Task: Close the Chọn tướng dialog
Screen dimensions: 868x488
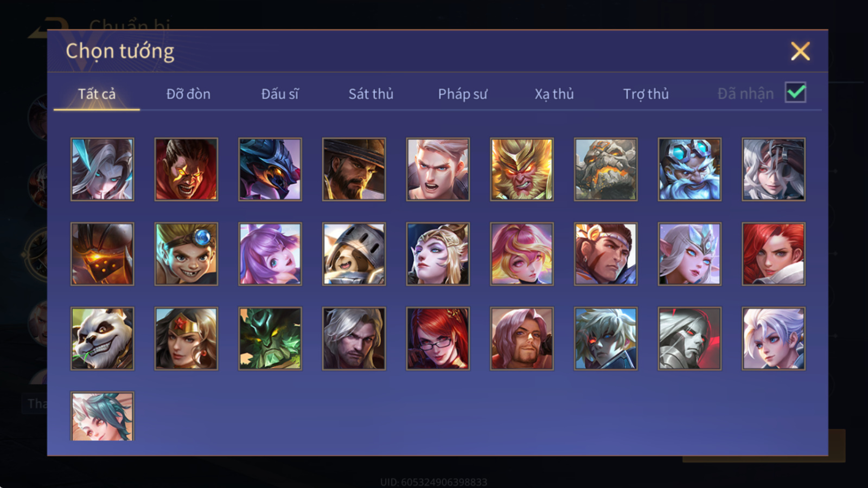Action: [x=800, y=52]
